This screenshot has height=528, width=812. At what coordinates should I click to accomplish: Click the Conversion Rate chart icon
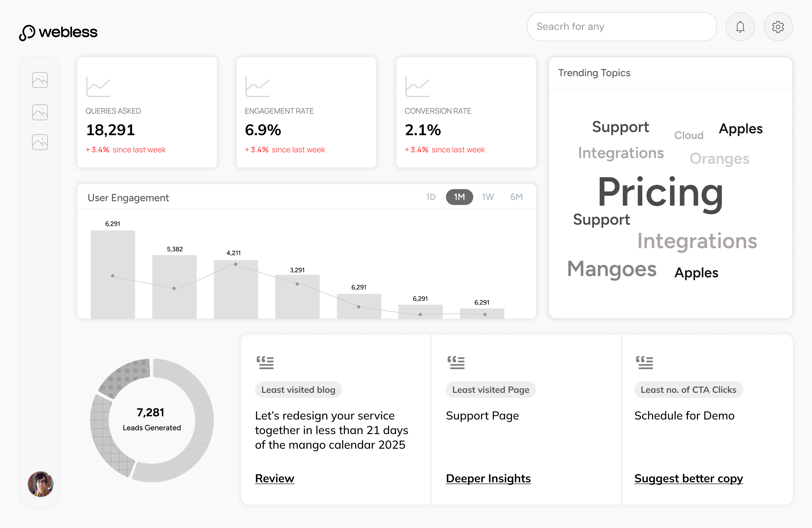(x=417, y=87)
